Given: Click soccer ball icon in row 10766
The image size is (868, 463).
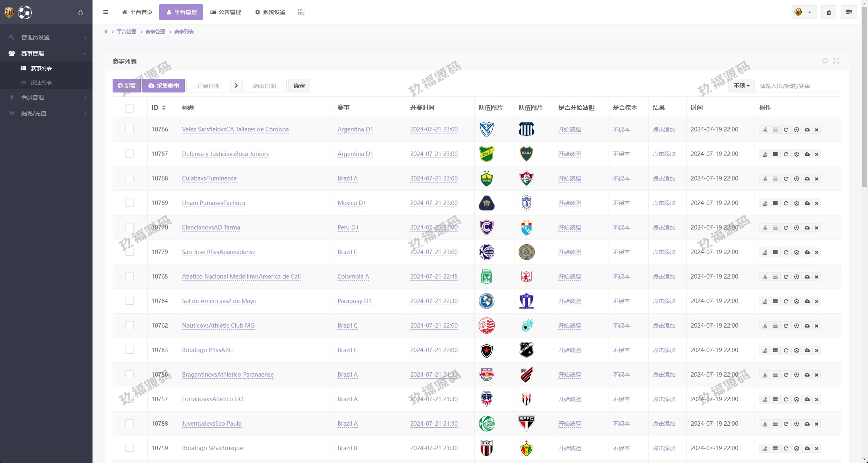Looking at the screenshot, I should pos(796,130).
